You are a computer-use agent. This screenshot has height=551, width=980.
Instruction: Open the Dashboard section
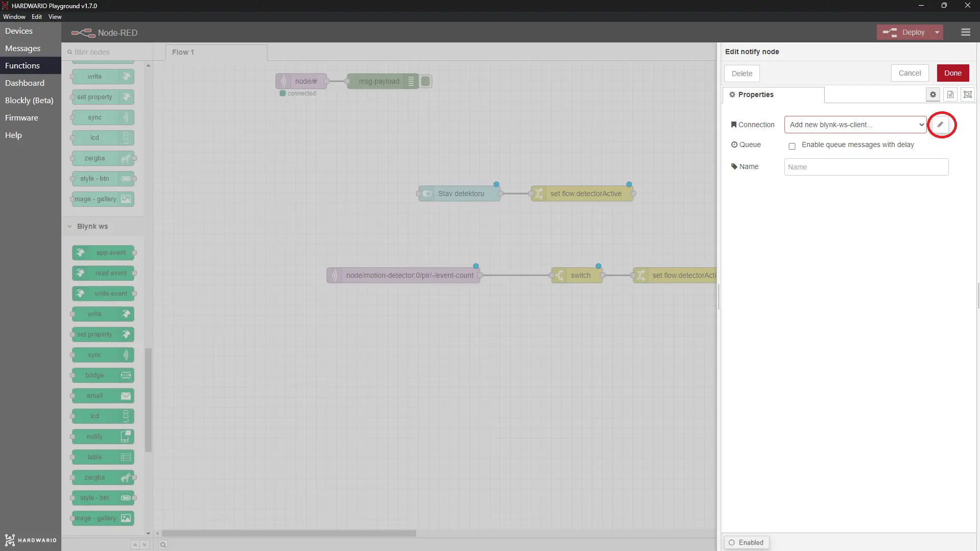(31, 83)
